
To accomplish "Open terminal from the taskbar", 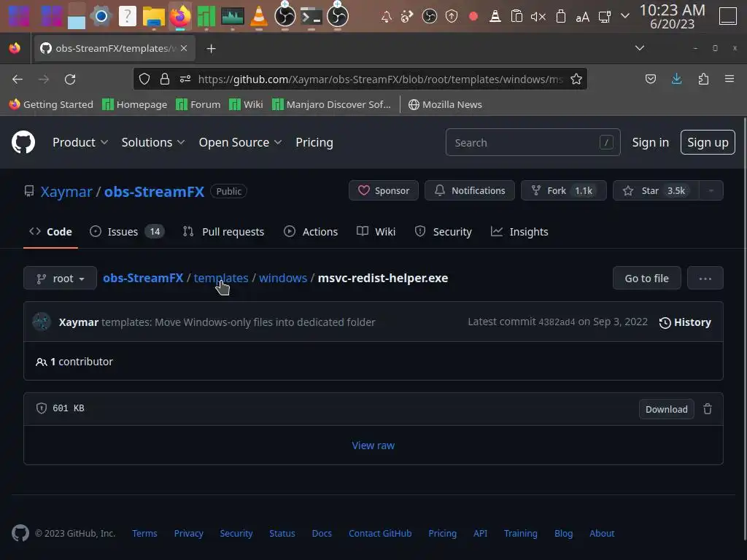I will pos(311,17).
